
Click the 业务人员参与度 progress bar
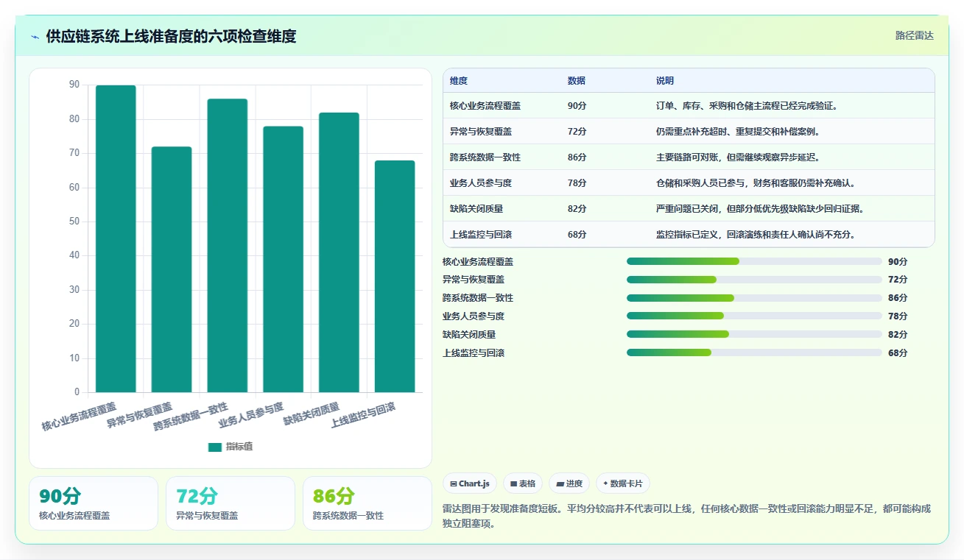[x=754, y=316]
